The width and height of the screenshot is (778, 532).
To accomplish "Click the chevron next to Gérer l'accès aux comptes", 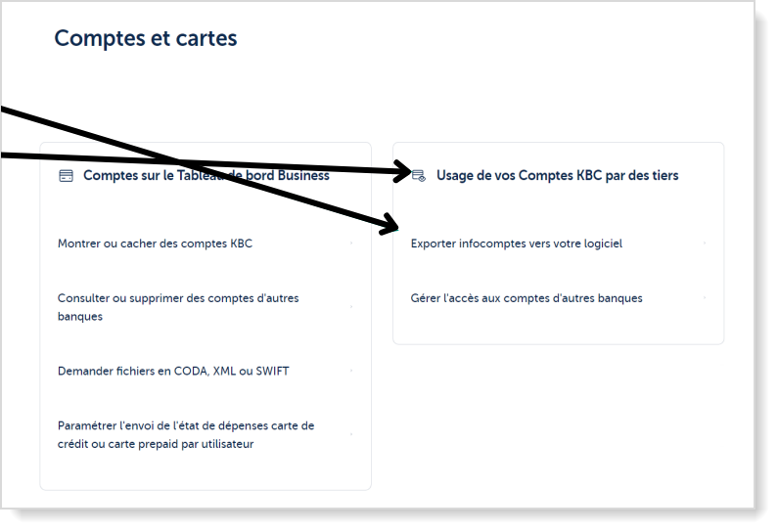I will [x=705, y=297].
